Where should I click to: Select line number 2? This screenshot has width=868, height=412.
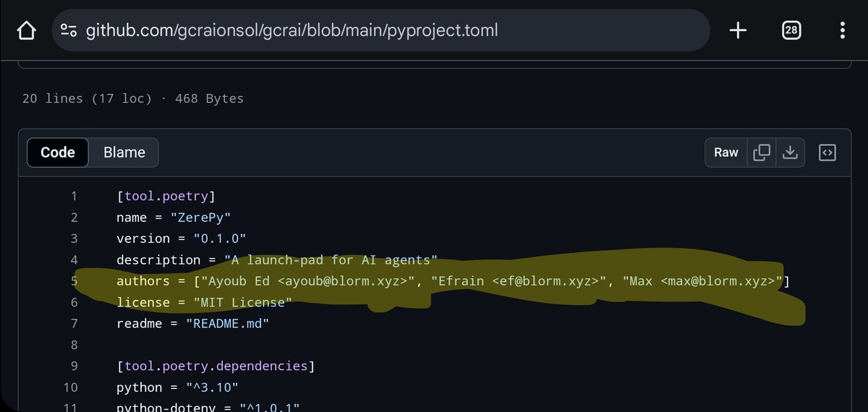[73, 217]
